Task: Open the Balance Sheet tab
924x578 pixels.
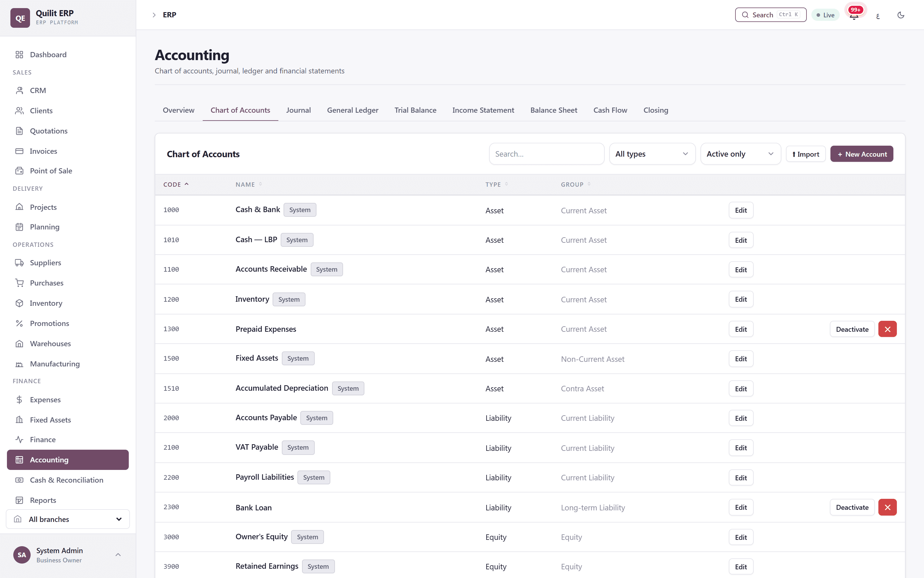Action: pos(554,110)
